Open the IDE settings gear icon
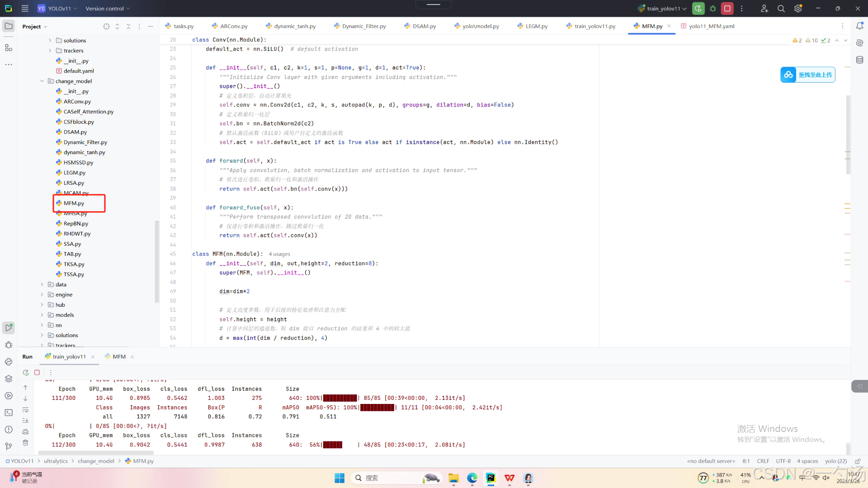868x488 pixels. pos(798,9)
